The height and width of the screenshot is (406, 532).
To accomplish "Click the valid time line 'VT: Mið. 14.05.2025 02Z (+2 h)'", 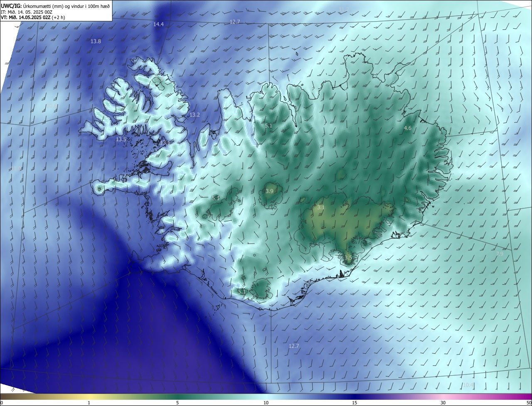I will pos(33,17).
